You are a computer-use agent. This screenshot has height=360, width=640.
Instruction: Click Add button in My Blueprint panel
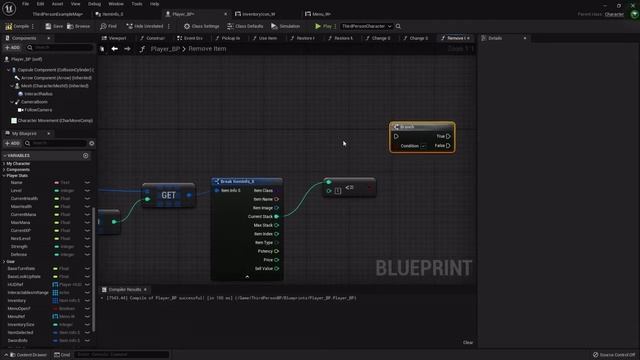(12, 143)
